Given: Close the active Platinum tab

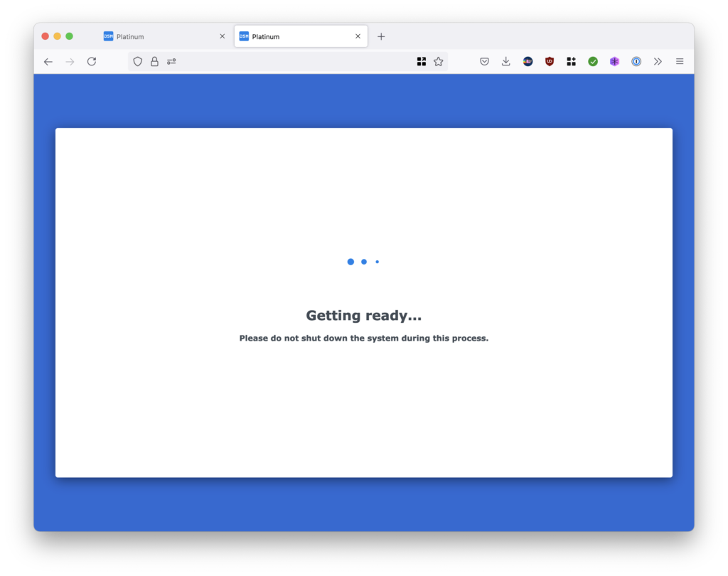Looking at the screenshot, I should [x=358, y=36].
